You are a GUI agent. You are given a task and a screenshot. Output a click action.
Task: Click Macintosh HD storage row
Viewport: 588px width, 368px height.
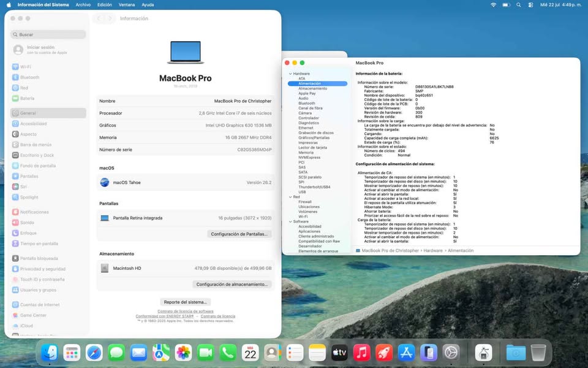point(185,268)
